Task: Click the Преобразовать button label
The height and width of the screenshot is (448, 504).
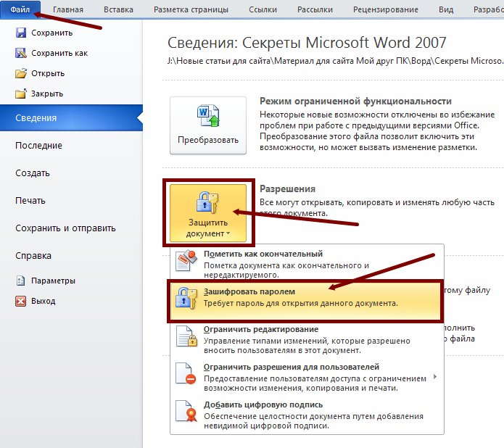Action: [x=208, y=140]
